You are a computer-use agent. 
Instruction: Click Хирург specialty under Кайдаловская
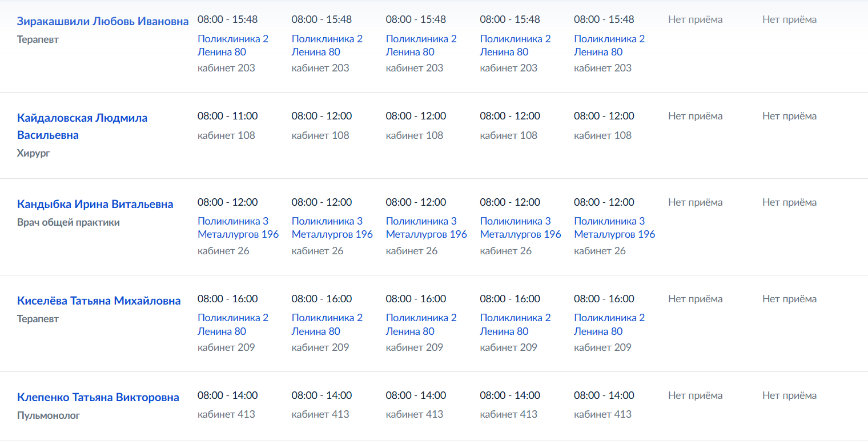[34, 153]
